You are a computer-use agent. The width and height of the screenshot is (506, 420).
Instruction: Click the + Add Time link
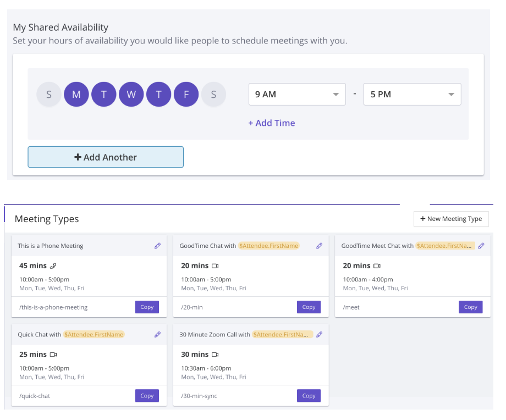[271, 123]
